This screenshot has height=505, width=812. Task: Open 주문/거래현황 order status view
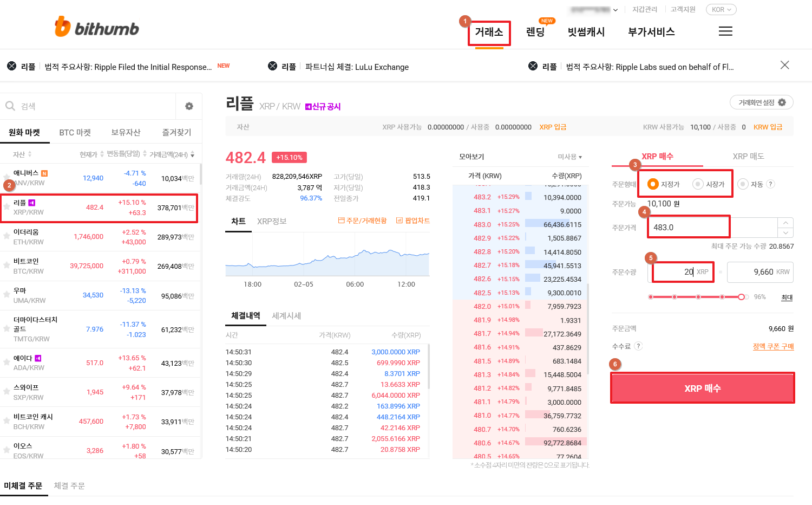click(x=362, y=221)
